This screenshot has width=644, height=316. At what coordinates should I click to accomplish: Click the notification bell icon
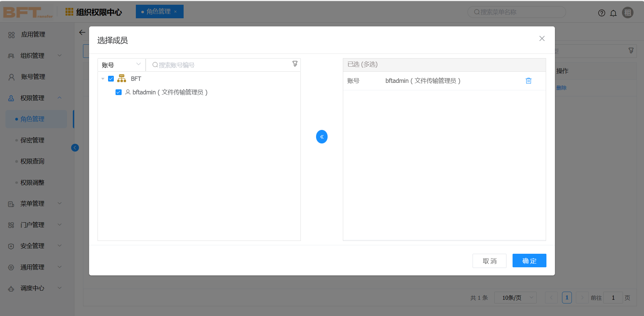pos(614,13)
